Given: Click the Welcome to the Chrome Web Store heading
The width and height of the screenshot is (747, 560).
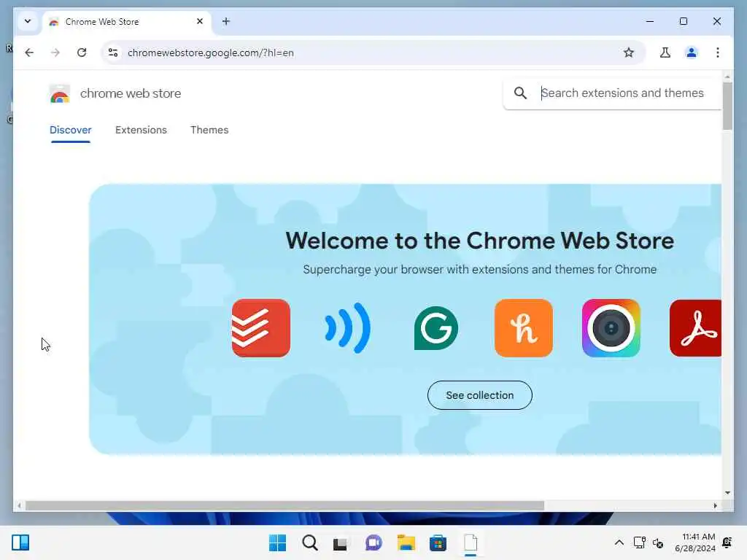Looking at the screenshot, I should (480, 241).
